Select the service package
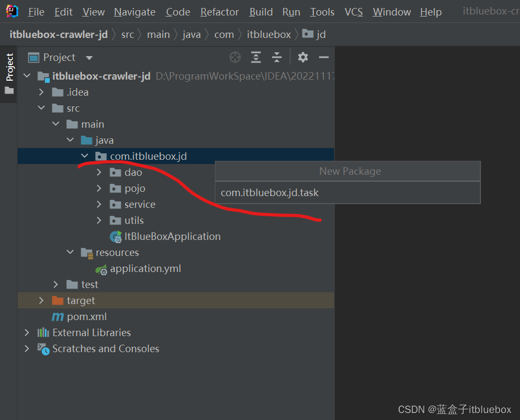Viewport: 520px width, 420px height. tap(133, 205)
